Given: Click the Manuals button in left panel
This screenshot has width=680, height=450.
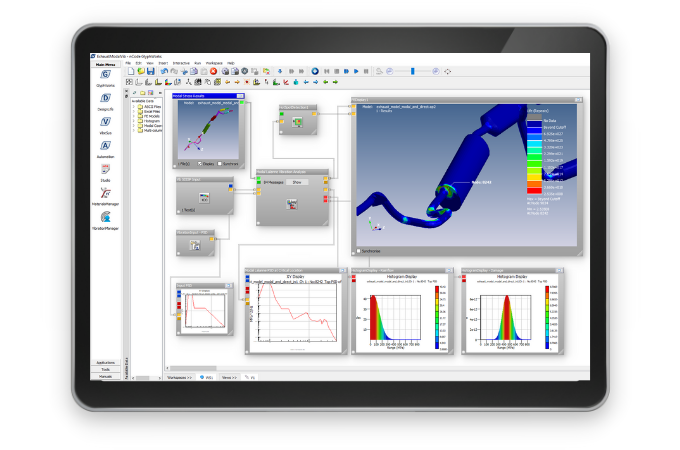Looking at the screenshot, I should pos(105,376).
